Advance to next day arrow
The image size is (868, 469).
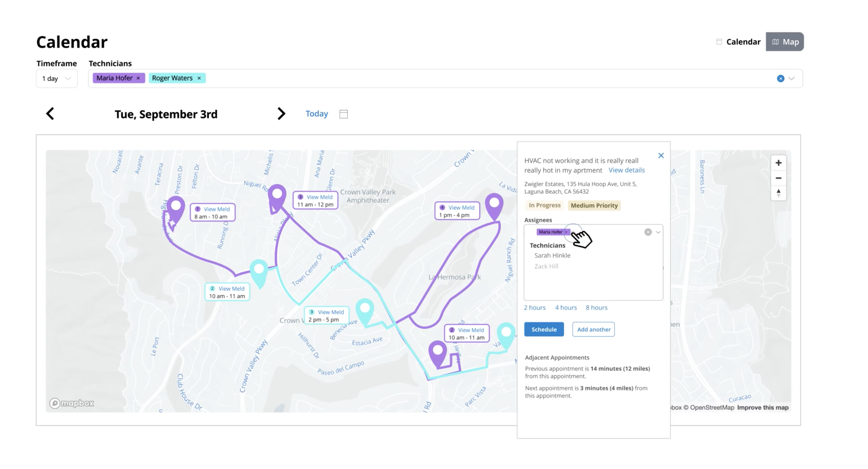tap(281, 114)
